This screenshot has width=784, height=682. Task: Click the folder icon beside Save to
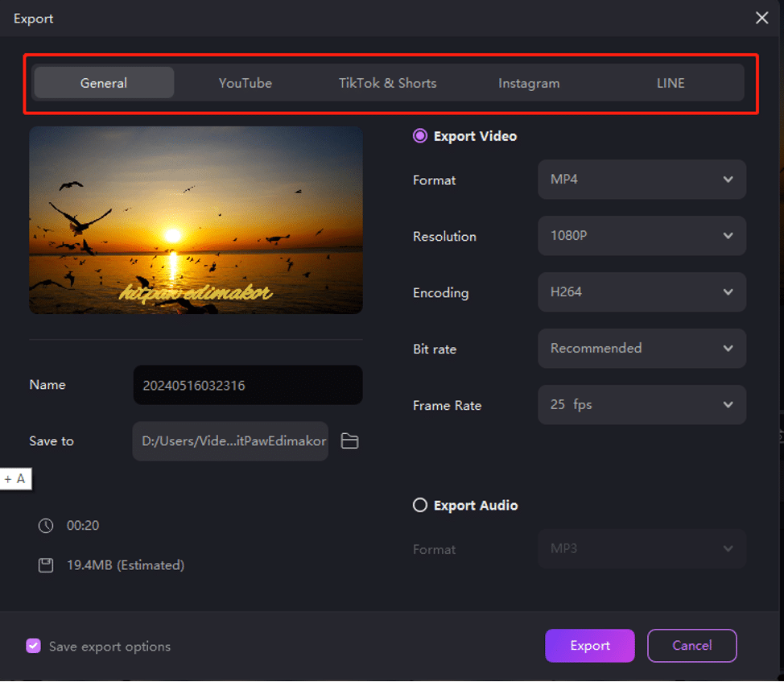[x=349, y=441]
